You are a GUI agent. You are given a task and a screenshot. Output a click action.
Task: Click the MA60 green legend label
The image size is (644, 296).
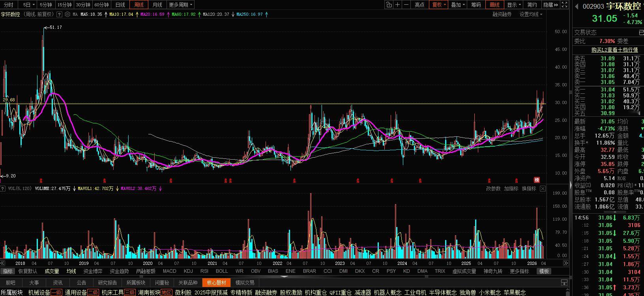[183, 14]
